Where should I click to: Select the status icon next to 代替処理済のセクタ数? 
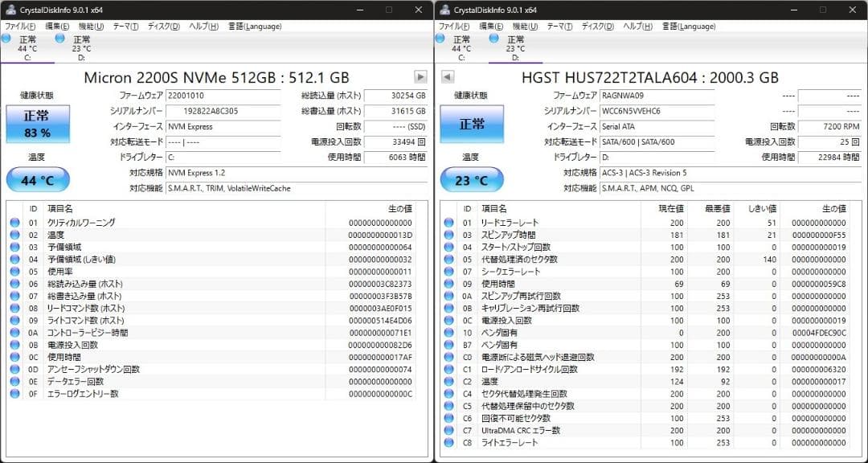(448, 259)
